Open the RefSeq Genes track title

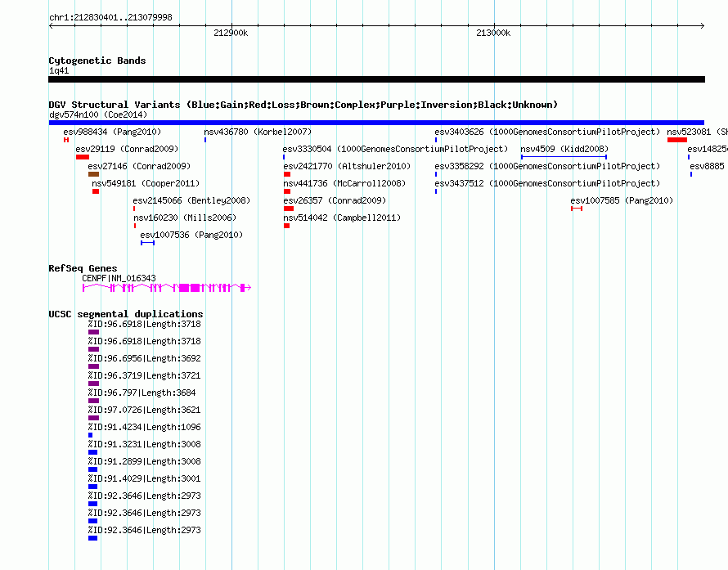pyautogui.click(x=83, y=268)
